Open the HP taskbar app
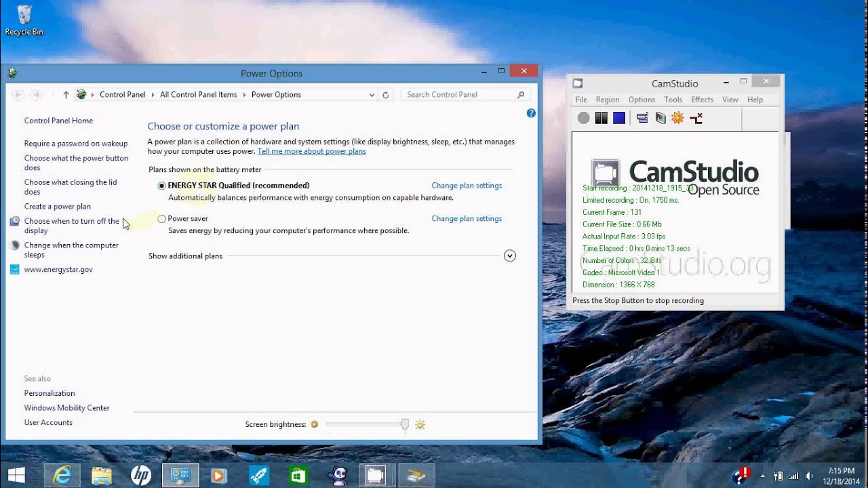Viewport: 868px width, 488px height. (140, 476)
